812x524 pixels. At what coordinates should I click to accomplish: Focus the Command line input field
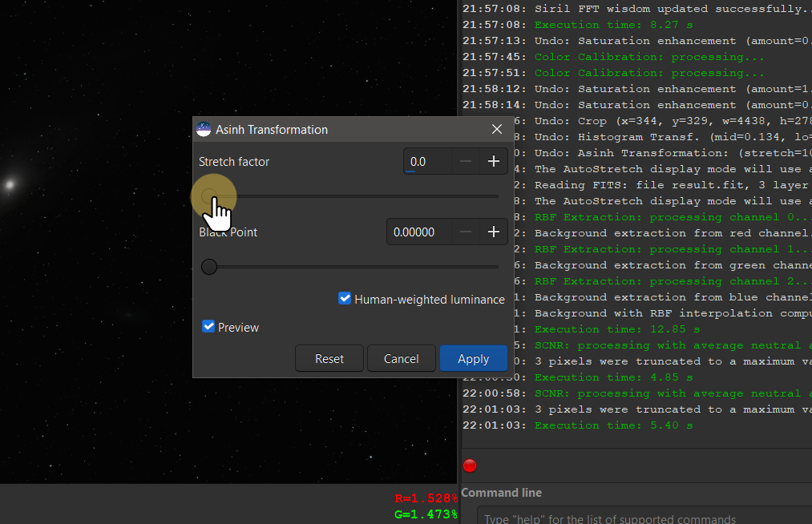tap(641, 518)
